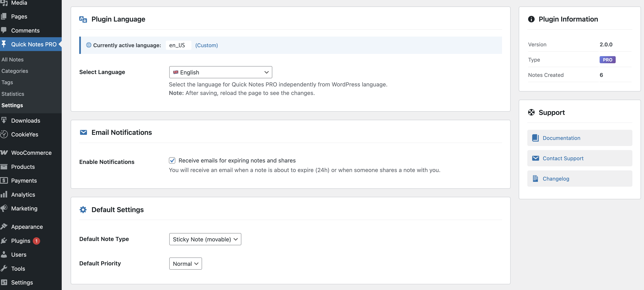The width and height of the screenshot is (644, 290).
Task: Click the Users person icon
Action: point(4,254)
